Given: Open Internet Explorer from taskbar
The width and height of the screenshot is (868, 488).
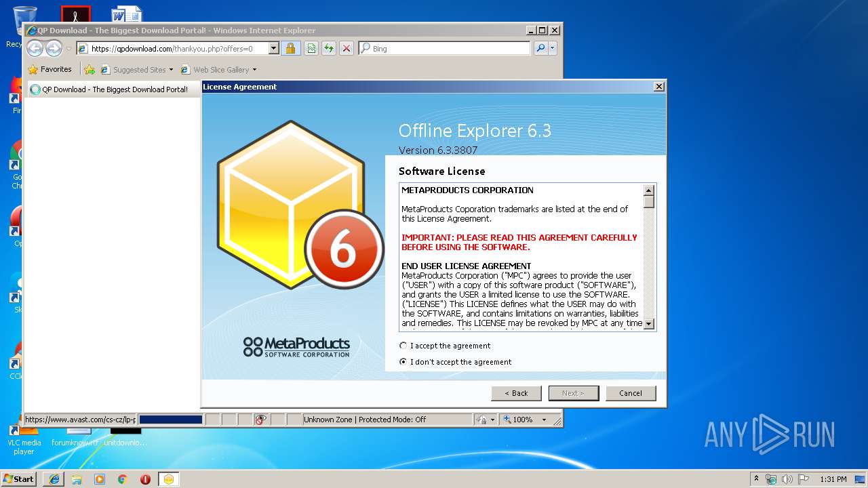Looking at the screenshot, I should point(54,479).
